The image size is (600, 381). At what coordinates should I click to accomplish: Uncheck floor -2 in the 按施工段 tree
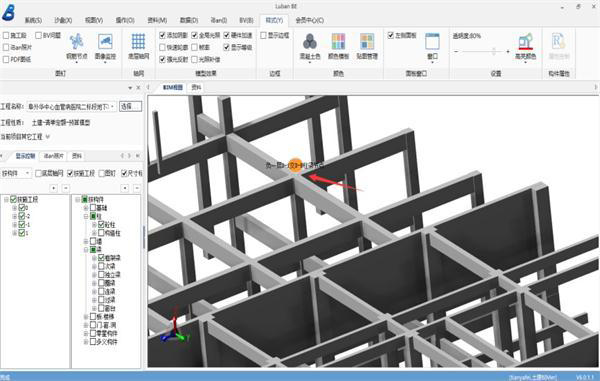click(x=22, y=216)
